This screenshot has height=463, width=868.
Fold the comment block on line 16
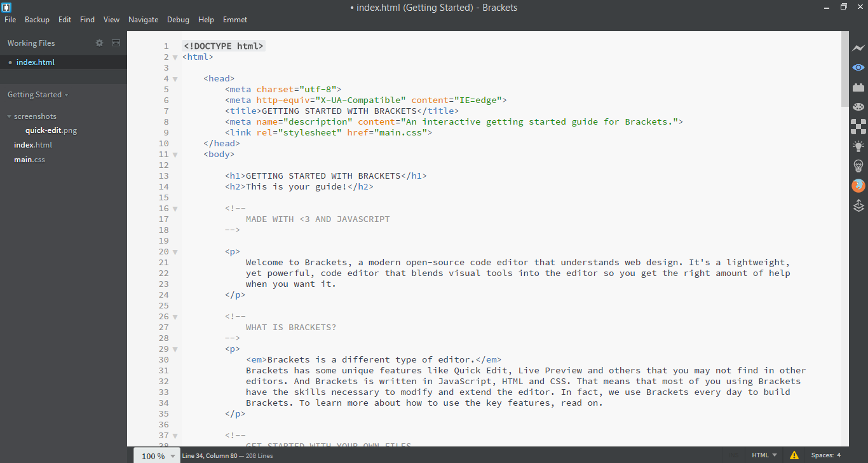pos(175,209)
